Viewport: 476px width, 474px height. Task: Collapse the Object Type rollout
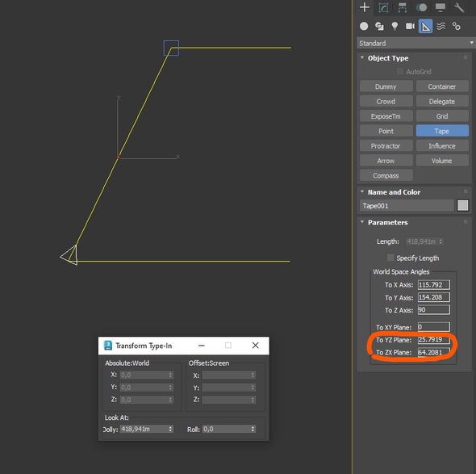[x=362, y=57]
